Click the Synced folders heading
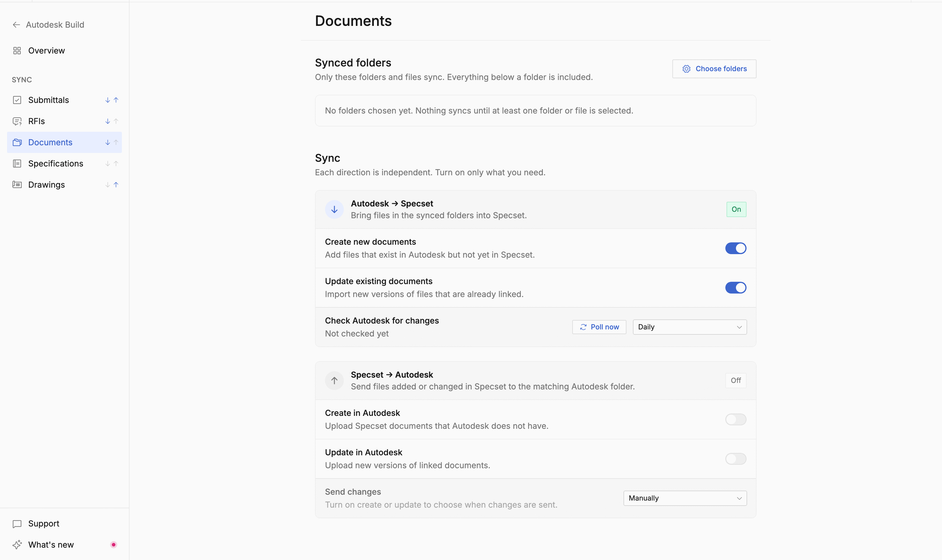This screenshot has width=942, height=560. (x=353, y=63)
